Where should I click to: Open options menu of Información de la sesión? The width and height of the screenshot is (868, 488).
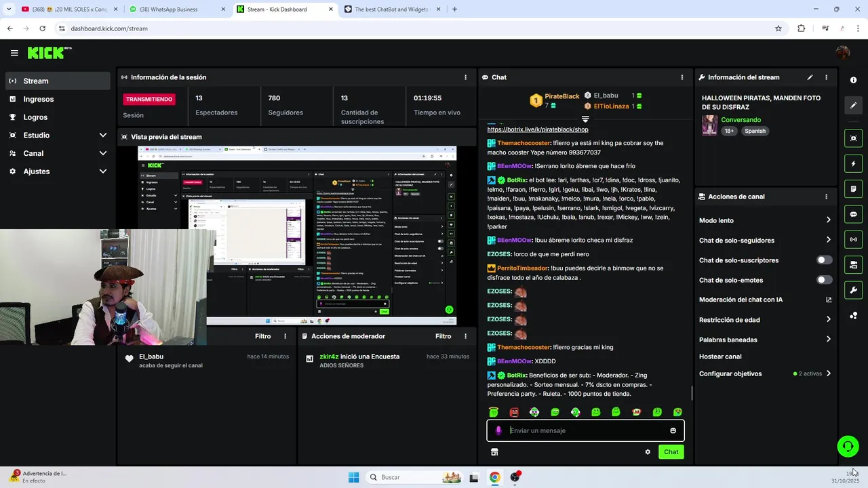[x=465, y=77]
